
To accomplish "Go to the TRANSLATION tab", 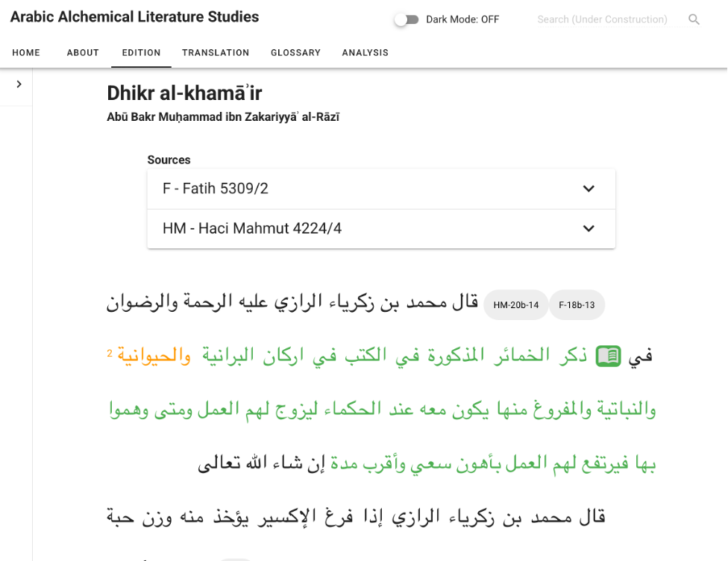I will (216, 52).
